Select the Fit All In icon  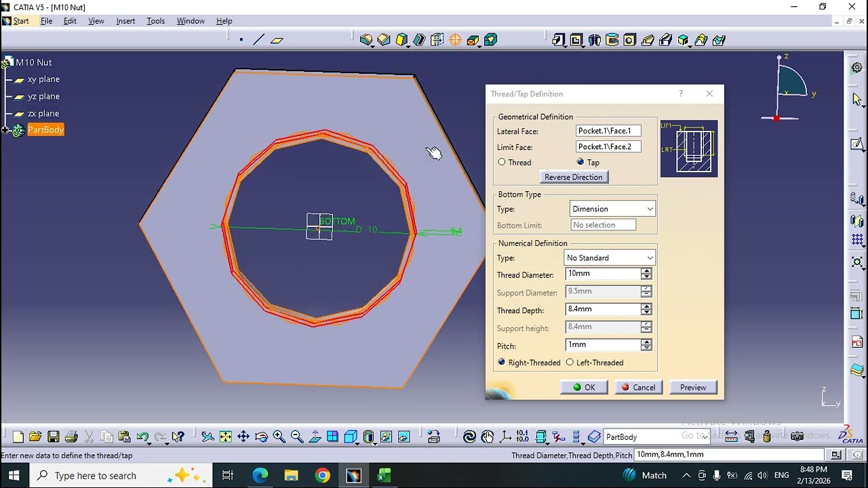point(225,437)
